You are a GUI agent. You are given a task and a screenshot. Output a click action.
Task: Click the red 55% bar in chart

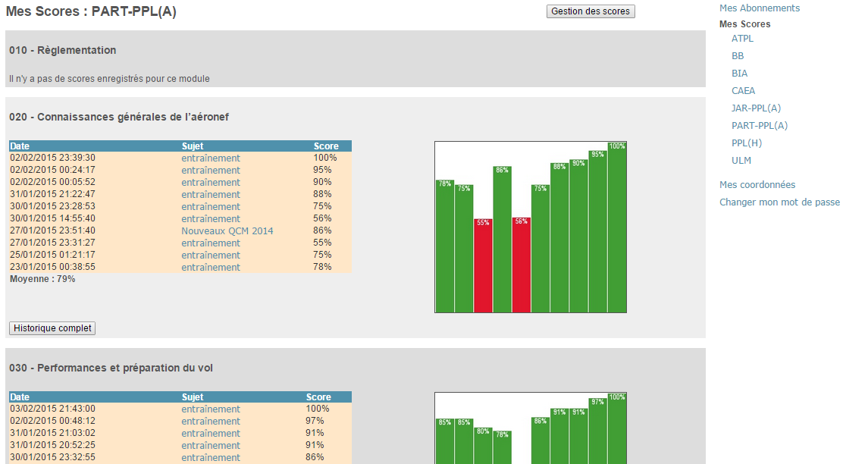click(x=483, y=265)
